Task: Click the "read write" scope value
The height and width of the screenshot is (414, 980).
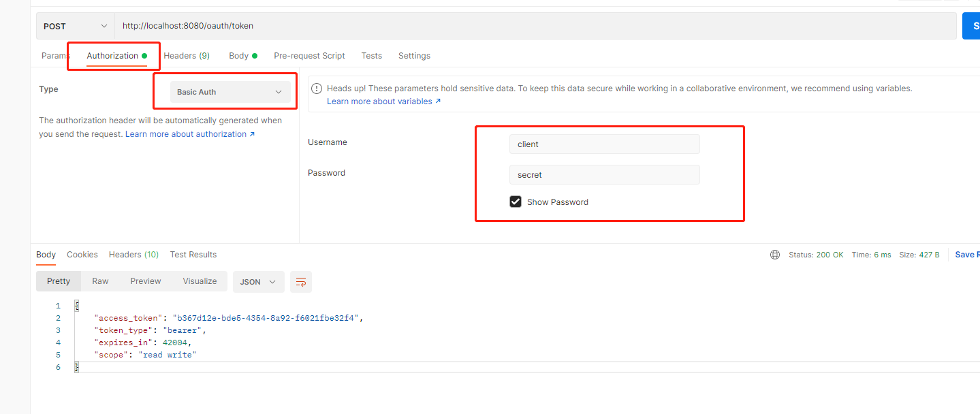Action: pyautogui.click(x=168, y=355)
